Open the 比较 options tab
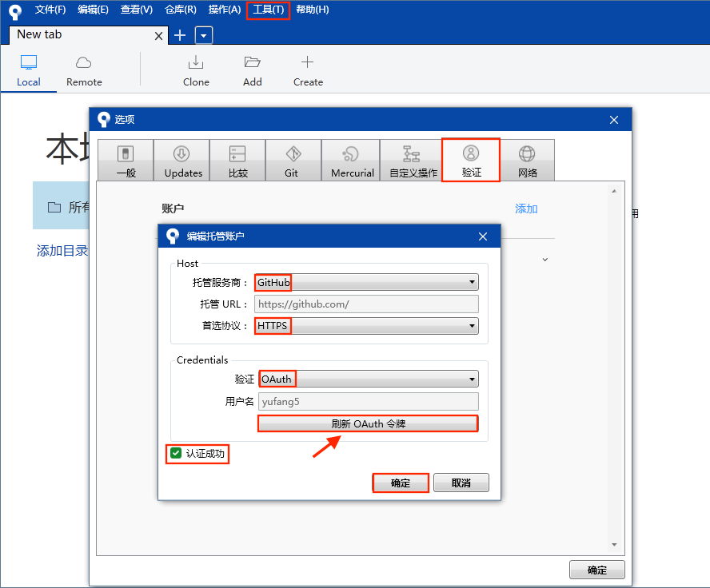710x588 pixels. [237, 161]
